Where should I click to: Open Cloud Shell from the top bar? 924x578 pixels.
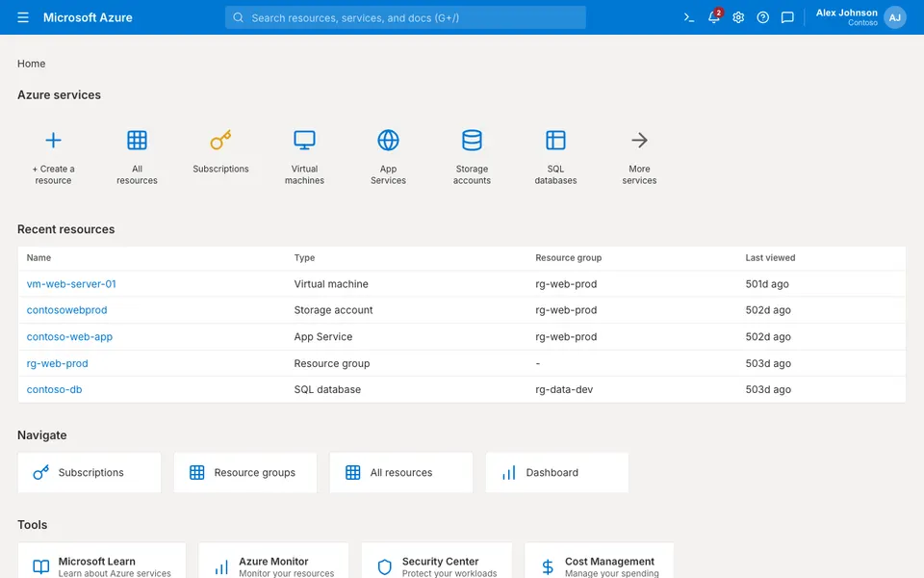click(689, 17)
